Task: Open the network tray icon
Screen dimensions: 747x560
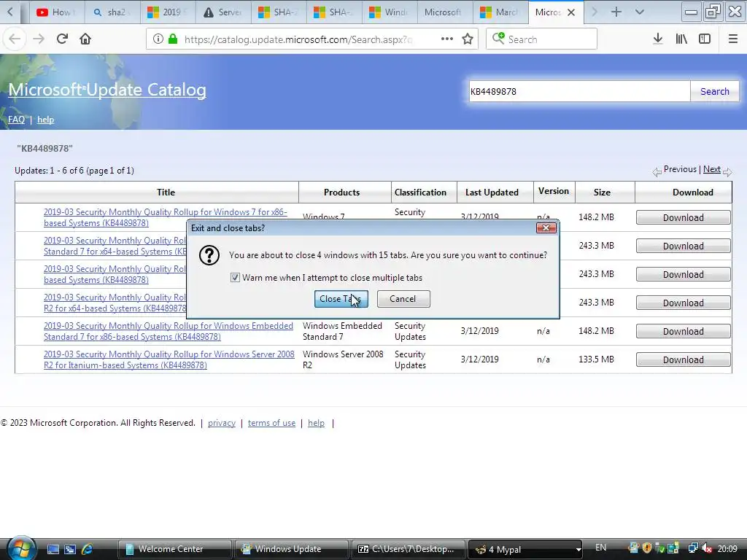Action: (693, 548)
